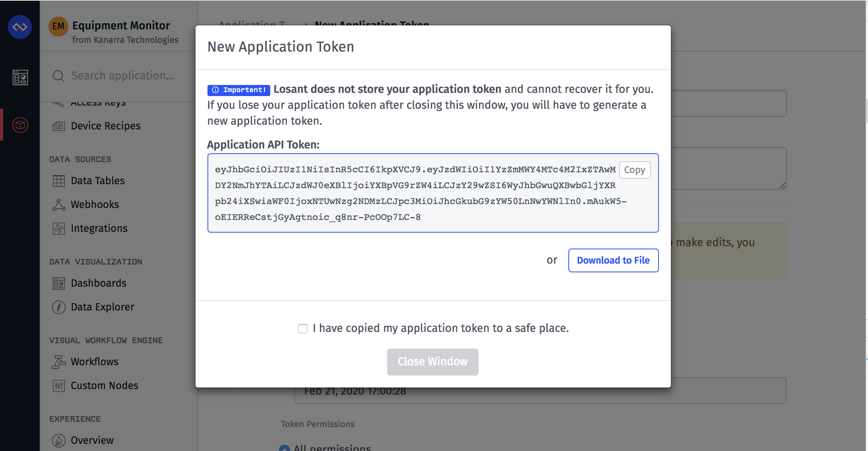Click the Equipment Monitor app icon

tap(57, 27)
